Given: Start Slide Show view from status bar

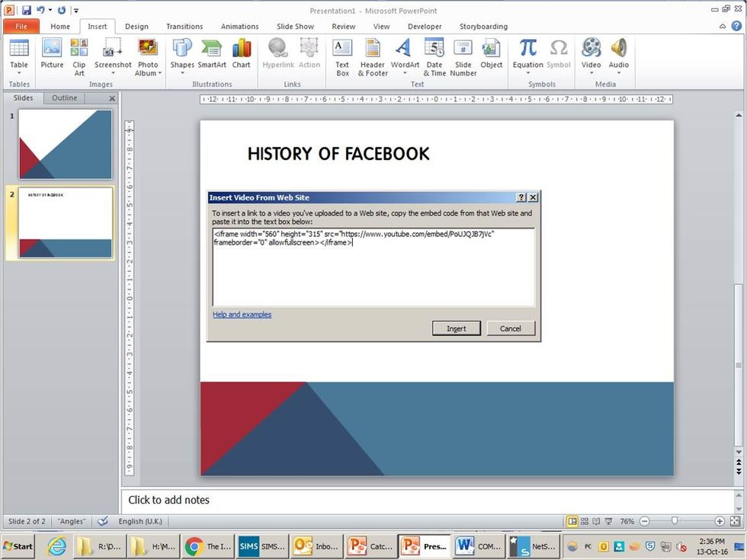Looking at the screenshot, I should [x=608, y=521].
